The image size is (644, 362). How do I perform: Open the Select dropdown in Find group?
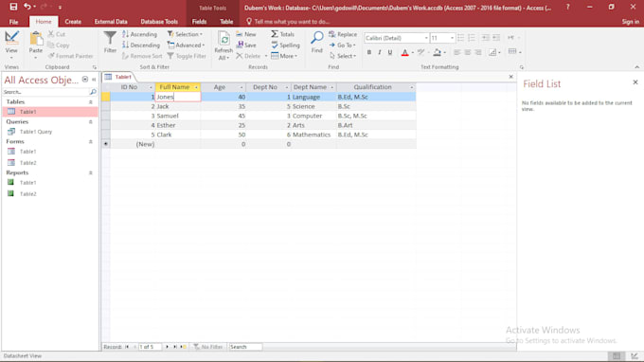pyautogui.click(x=343, y=56)
